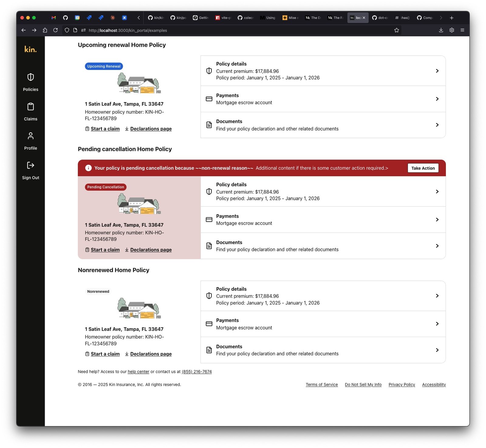The height and width of the screenshot is (448, 486).
Task: Open the help center link
Action: click(x=139, y=372)
